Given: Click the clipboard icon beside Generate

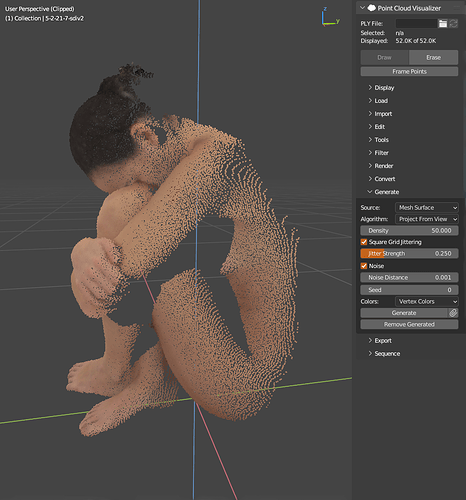Looking at the screenshot, I should [453, 313].
